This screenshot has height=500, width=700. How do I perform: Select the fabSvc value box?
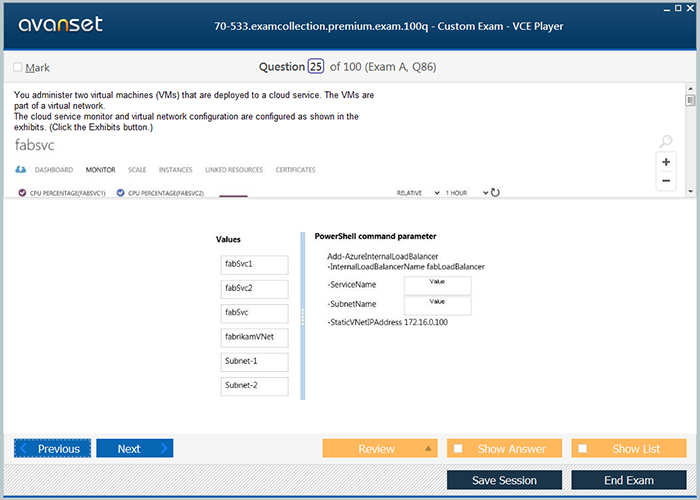254,313
